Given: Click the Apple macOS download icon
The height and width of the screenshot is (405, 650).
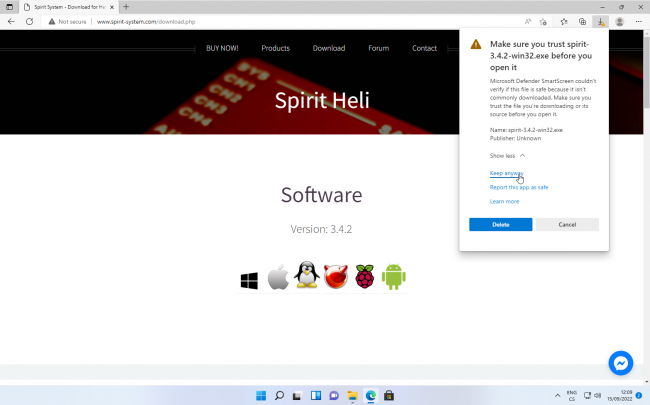Looking at the screenshot, I should click(x=278, y=278).
